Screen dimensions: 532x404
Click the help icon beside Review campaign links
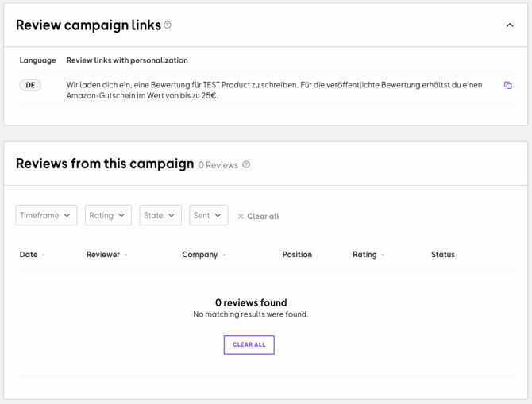click(x=168, y=25)
